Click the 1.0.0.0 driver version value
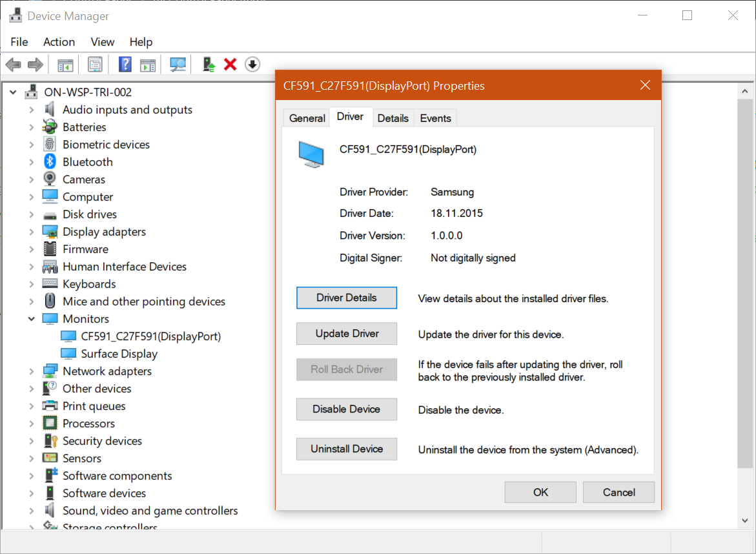The height and width of the screenshot is (554, 756). [447, 235]
